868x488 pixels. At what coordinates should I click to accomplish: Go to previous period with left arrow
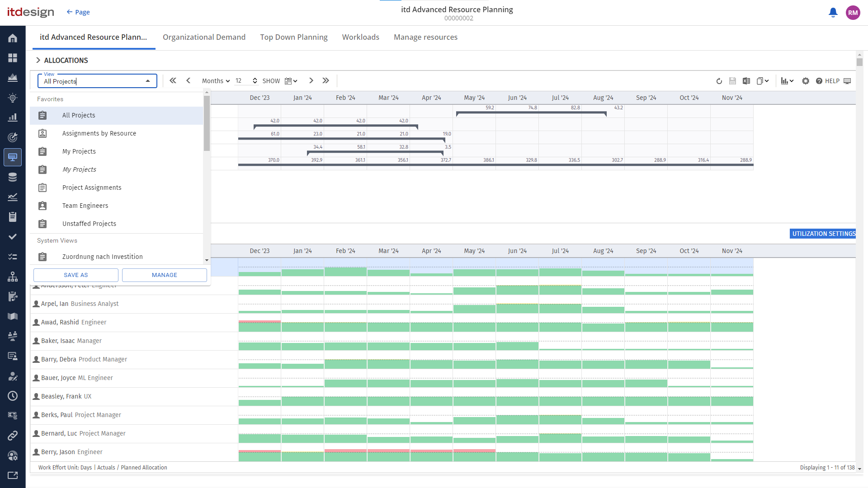pyautogui.click(x=189, y=80)
